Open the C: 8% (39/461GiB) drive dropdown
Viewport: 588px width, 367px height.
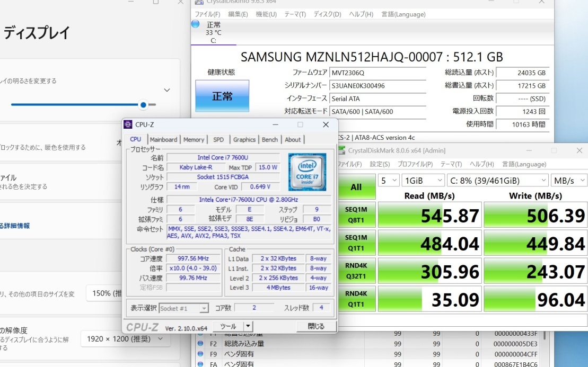point(497,181)
